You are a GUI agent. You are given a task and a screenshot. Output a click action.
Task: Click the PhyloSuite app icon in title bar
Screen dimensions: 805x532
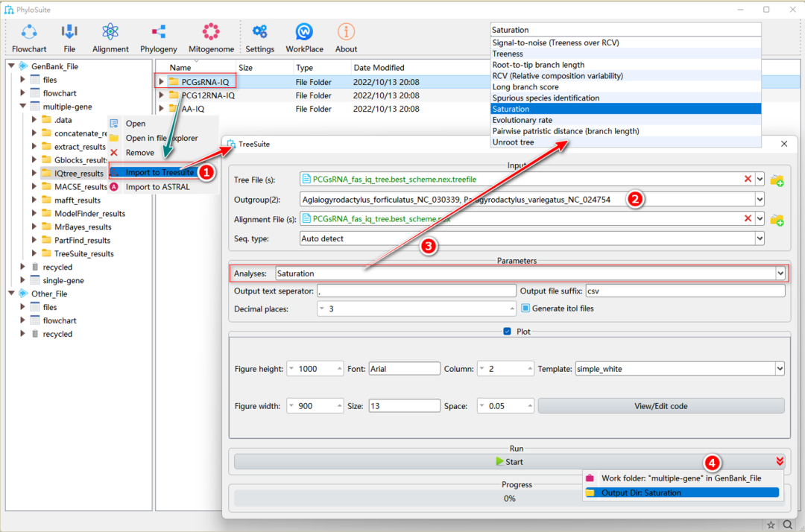point(9,10)
